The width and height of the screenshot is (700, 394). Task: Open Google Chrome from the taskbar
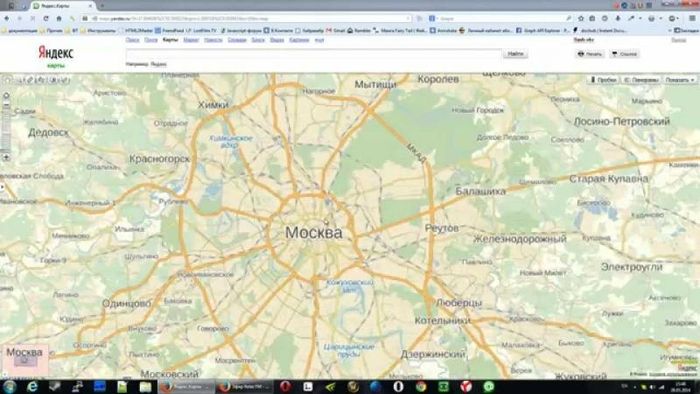(x=421, y=386)
